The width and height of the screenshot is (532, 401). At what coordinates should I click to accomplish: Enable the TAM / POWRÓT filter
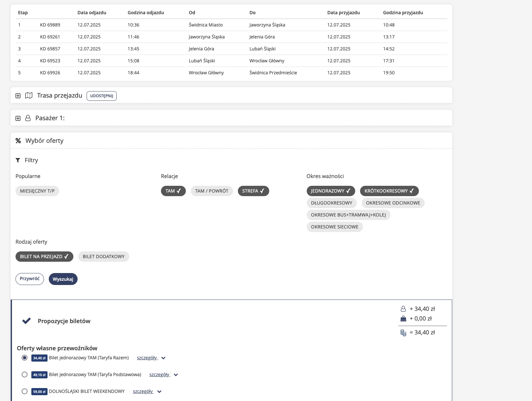coord(212,191)
